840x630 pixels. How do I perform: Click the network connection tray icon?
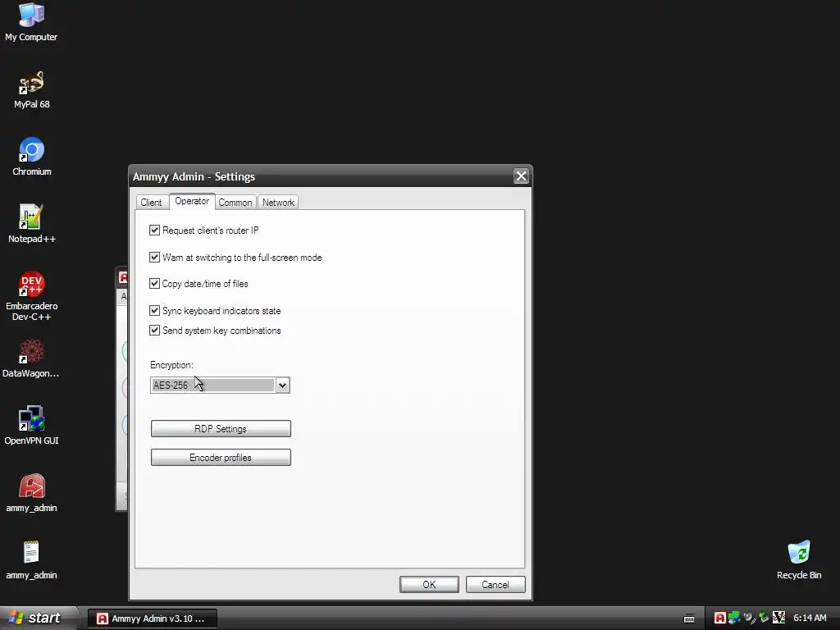(x=734, y=618)
